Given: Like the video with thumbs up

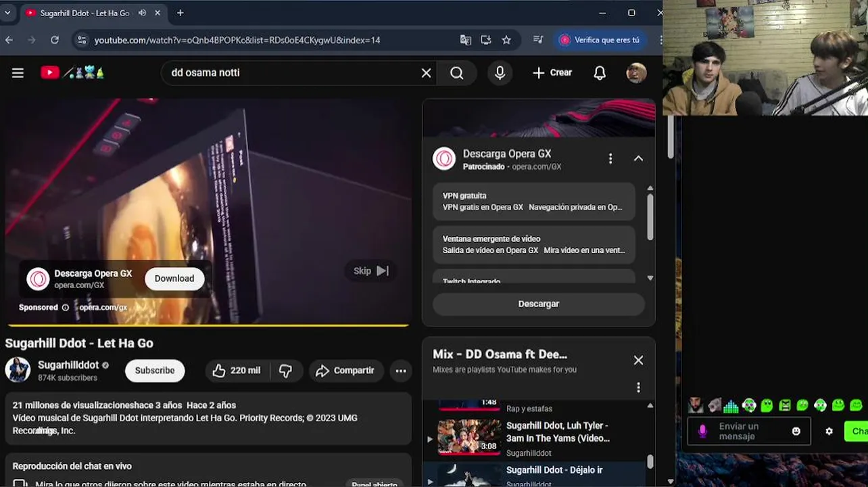Looking at the screenshot, I should tap(237, 371).
